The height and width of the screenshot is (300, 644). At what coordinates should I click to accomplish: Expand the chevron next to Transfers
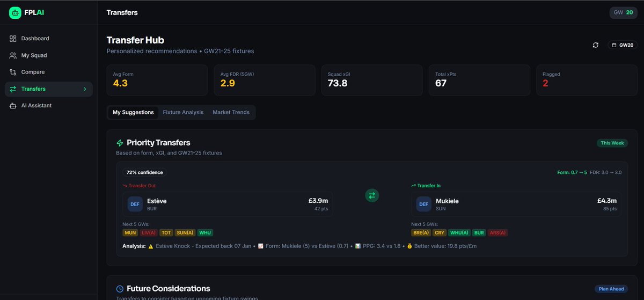tap(85, 89)
